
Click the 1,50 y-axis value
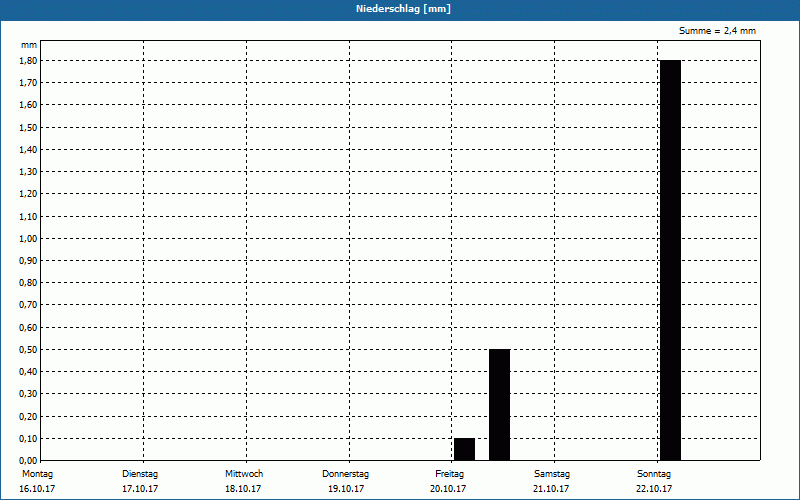28,128
